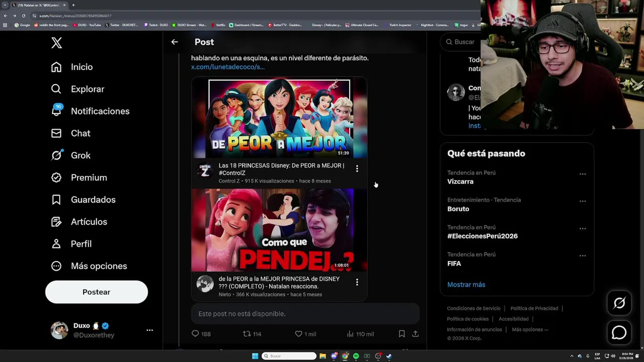
Task: Open Política de Privacidad footer link
Action: pyautogui.click(x=534, y=308)
